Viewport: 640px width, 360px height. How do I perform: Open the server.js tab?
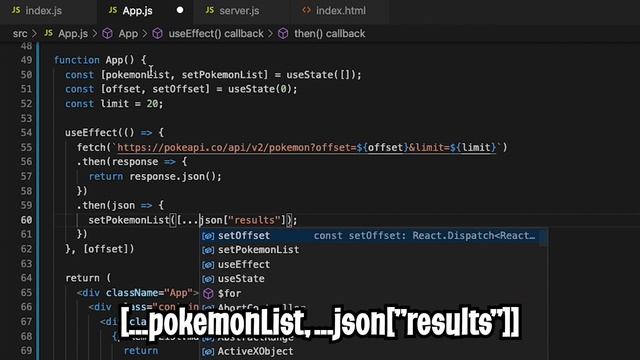239,11
